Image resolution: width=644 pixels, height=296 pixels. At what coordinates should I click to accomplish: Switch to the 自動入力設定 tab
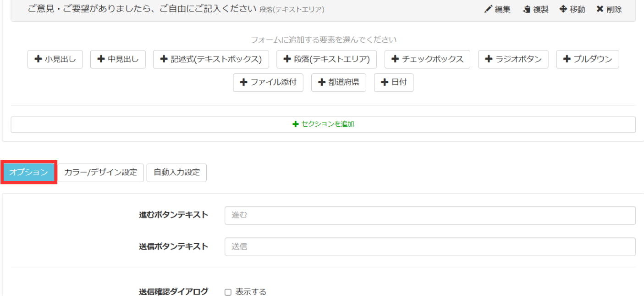(176, 173)
